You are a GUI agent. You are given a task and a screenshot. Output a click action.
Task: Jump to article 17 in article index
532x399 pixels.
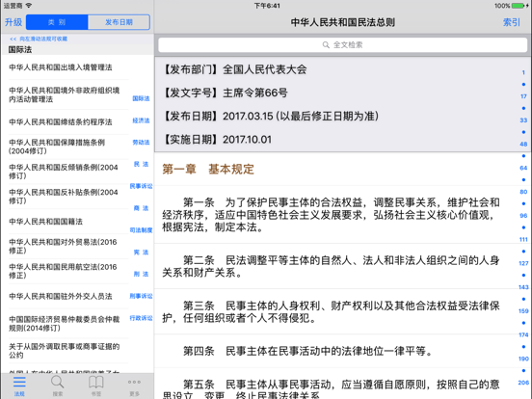523,96
